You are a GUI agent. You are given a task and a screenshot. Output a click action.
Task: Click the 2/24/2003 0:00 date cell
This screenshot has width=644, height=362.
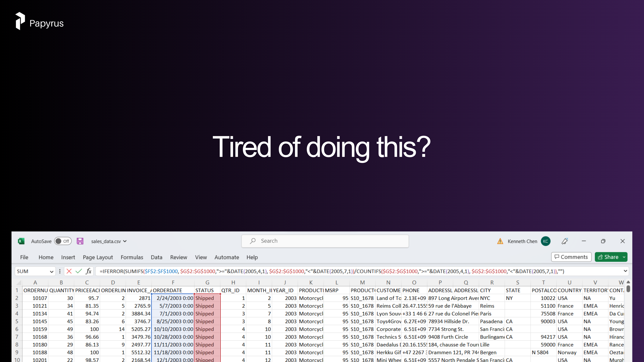tap(173, 298)
